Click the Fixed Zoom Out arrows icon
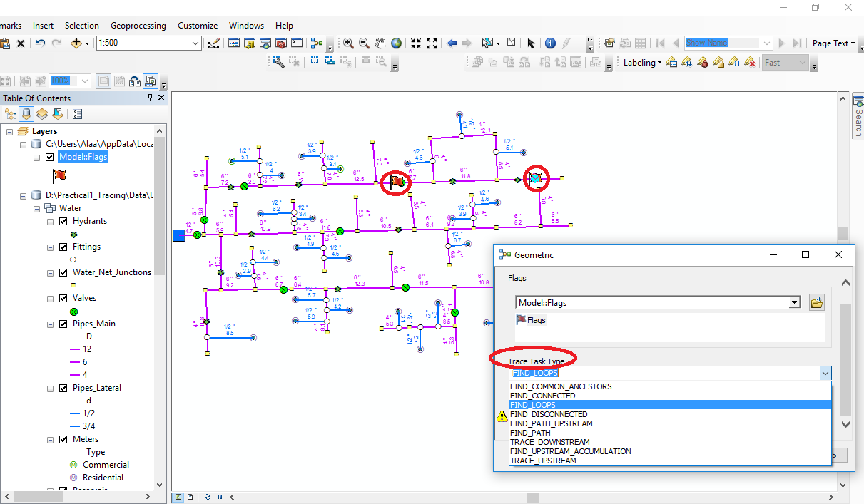 click(x=432, y=43)
